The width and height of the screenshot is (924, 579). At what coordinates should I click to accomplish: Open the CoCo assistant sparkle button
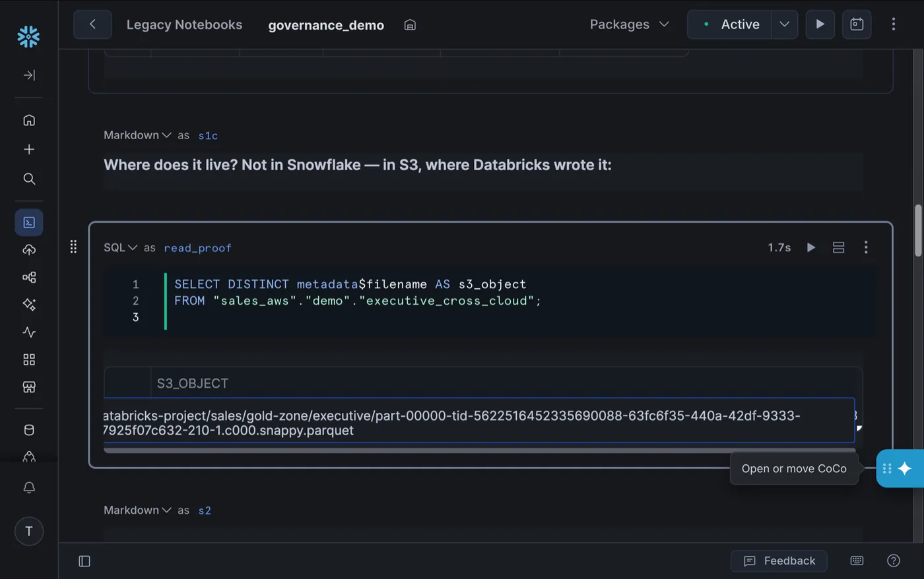point(905,468)
